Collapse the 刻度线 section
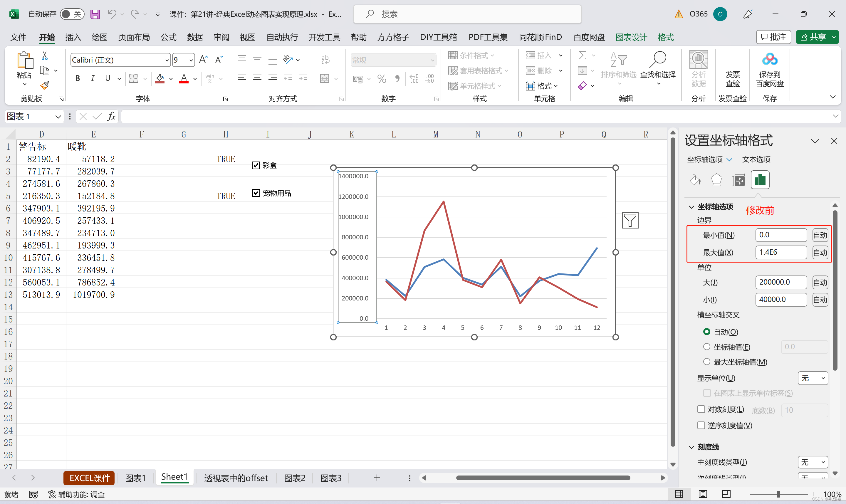This screenshot has height=504, width=846. [691, 447]
